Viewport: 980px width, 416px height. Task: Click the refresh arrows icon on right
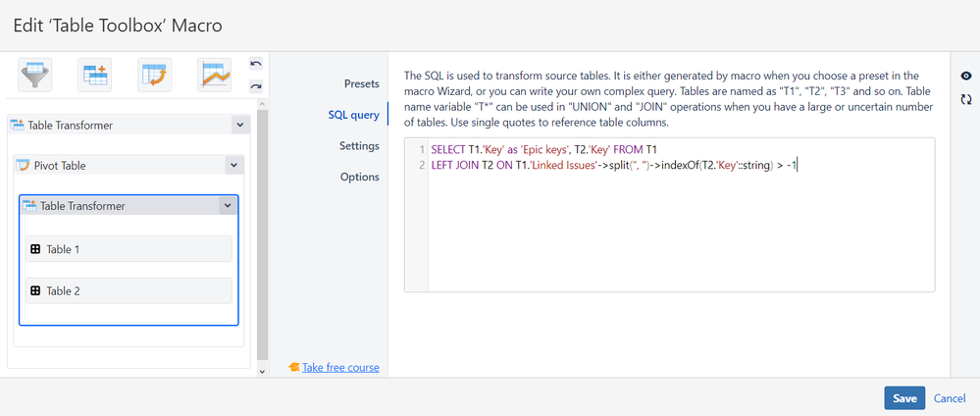click(966, 99)
